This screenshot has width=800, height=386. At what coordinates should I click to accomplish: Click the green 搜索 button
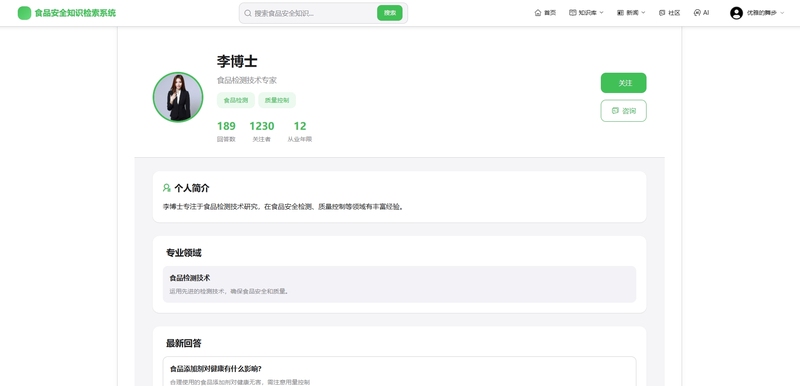[390, 13]
